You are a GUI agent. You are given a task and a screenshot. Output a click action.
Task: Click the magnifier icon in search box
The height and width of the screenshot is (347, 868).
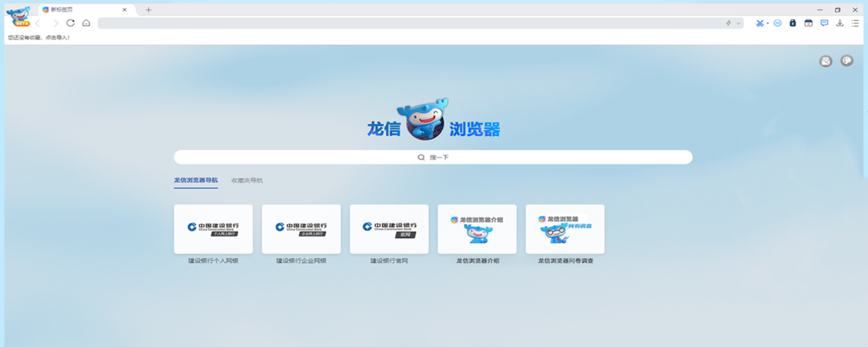click(x=421, y=157)
